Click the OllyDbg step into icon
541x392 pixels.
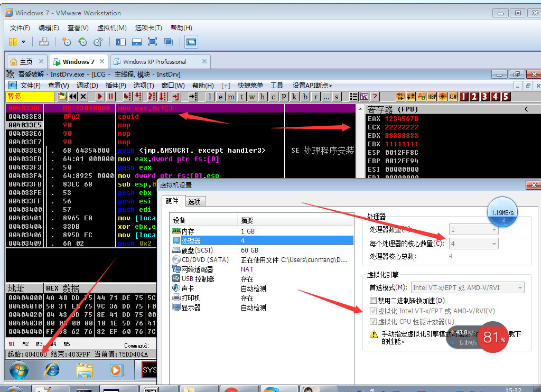coord(127,97)
